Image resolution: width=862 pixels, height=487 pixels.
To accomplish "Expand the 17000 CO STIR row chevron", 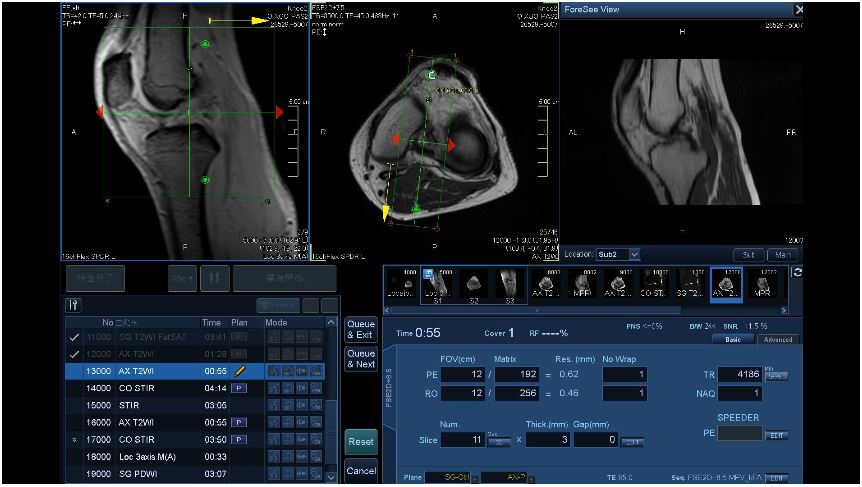I will point(73,439).
